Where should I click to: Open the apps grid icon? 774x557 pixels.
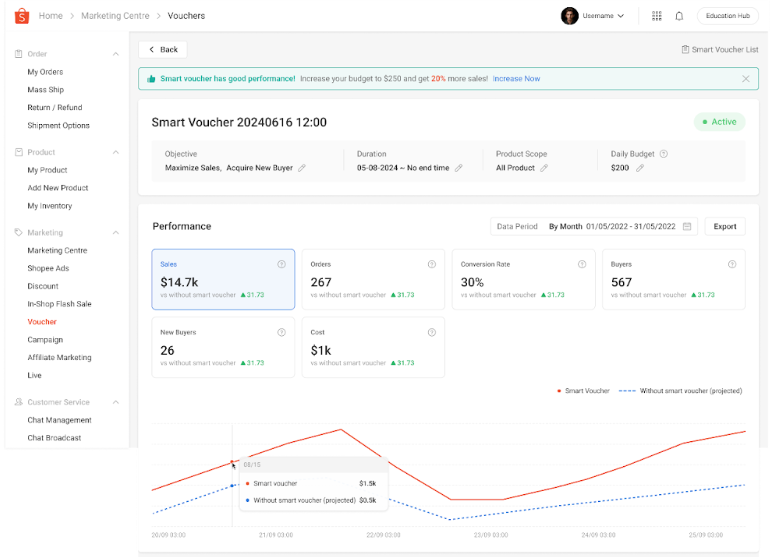point(657,16)
